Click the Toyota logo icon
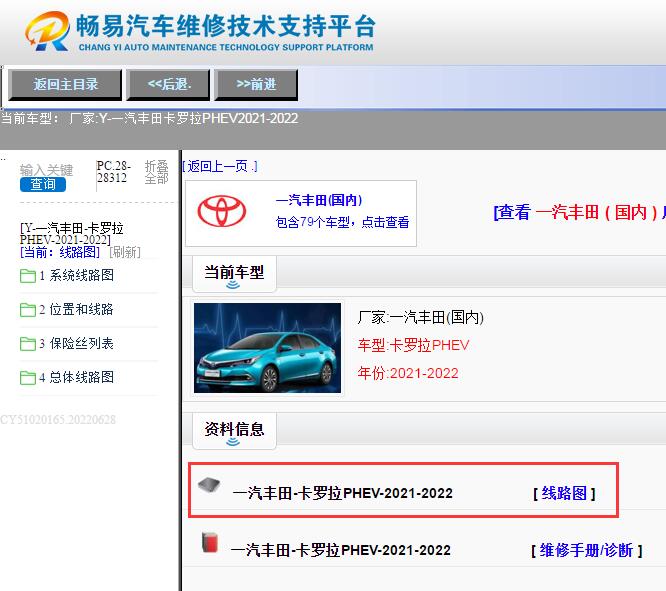Image resolution: width=666 pixels, height=591 pixels. click(222, 211)
